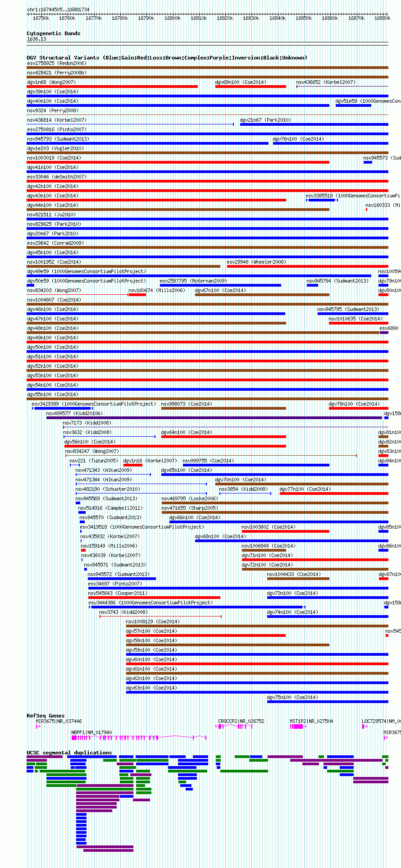Viewport: 401px width, 868px height.
Task: Open the esv2597795 (McKernan2009) label
Action: (193, 281)
